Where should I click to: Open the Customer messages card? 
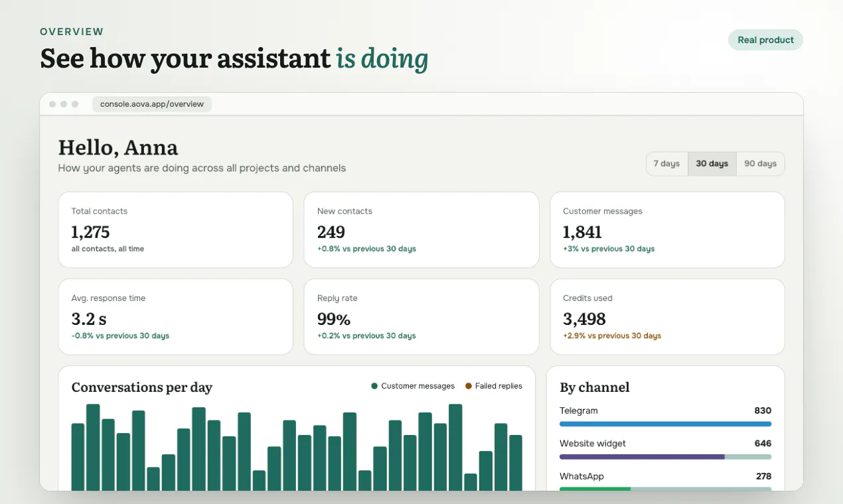click(667, 230)
